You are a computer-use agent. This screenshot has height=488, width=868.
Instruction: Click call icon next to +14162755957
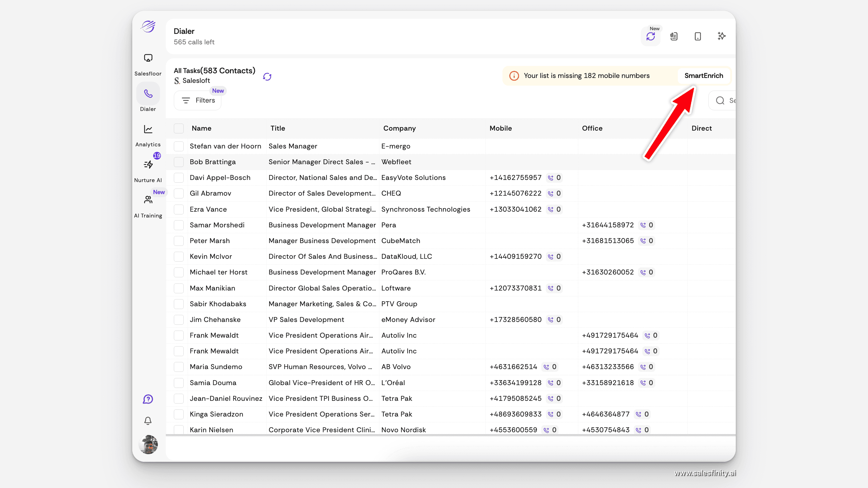click(x=551, y=178)
